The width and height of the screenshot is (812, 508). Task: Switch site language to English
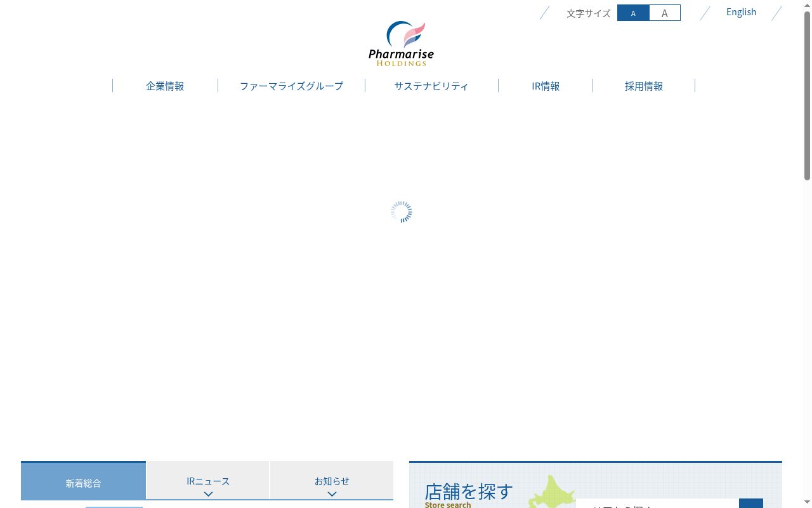pyautogui.click(x=741, y=12)
